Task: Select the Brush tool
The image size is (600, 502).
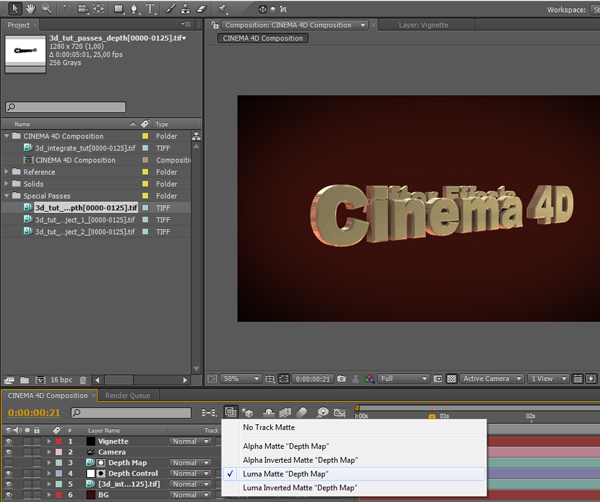Action: coord(171,9)
